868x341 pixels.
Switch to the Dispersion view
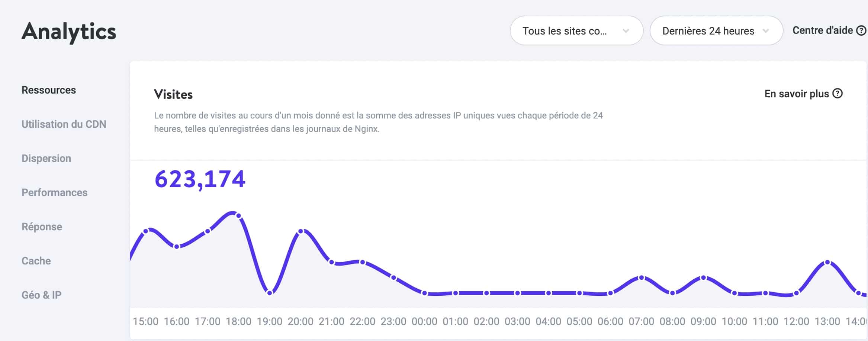tap(46, 158)
